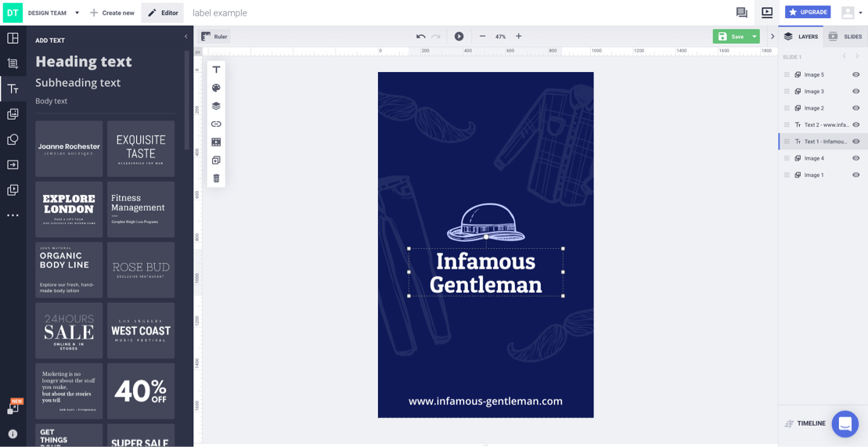Expand the Timeline panel

click(805, 424)
